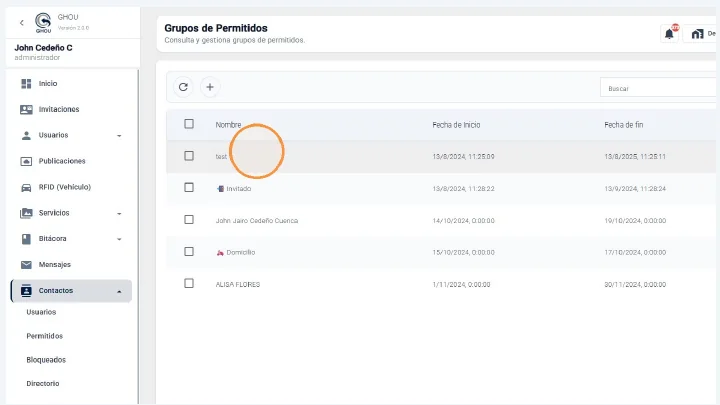Expand the Bitácora sidebar arrow
This screenshot has width=720, height=405.
tap(119, 239)
